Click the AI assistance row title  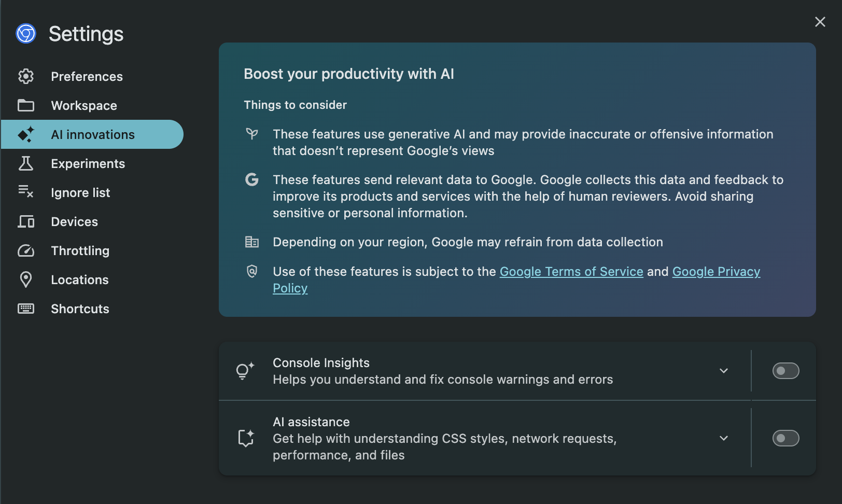[311, 422]
